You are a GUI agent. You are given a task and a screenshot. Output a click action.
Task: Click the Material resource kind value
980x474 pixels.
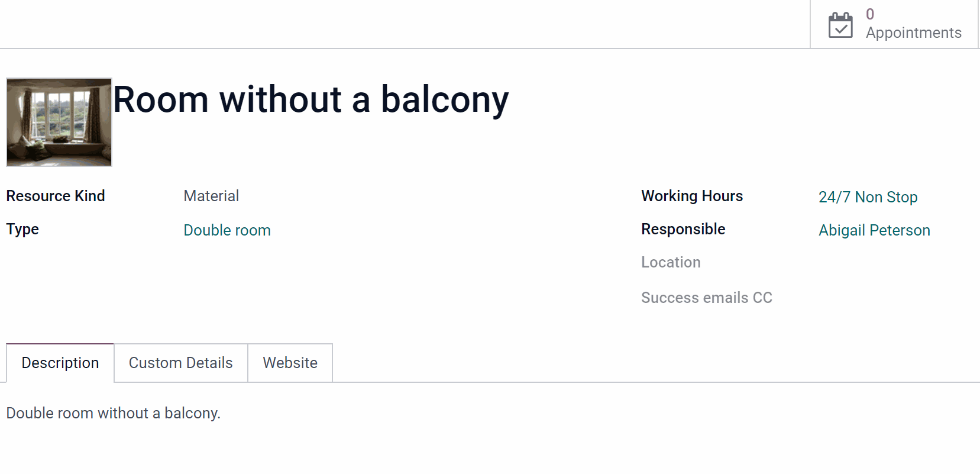(x=211, y=196)
